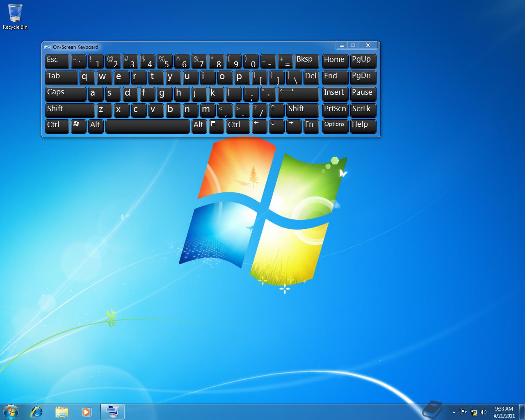Tap the context menu key on keyboard
525x420 pixels.
pyautogui.click(x=216, y=126)
